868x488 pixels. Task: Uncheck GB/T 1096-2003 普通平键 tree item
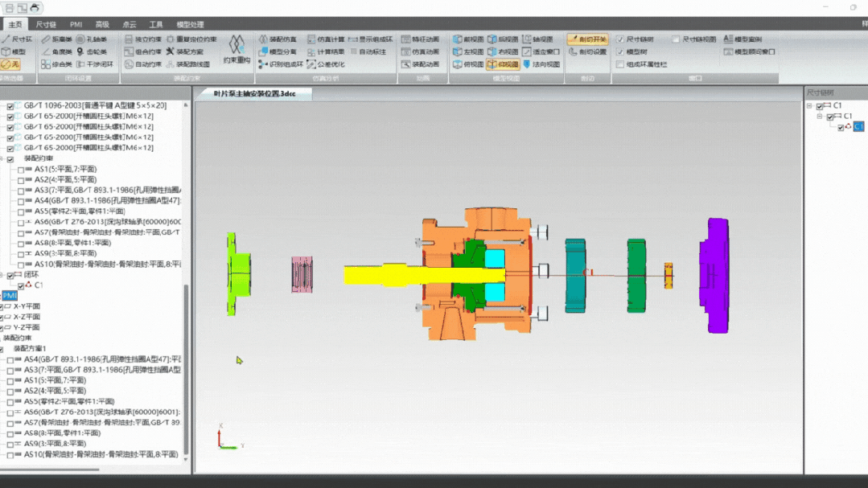[10, 106]
